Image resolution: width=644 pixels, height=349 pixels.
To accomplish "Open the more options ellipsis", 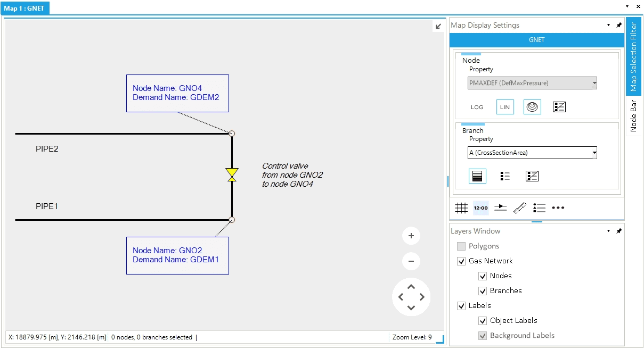I will [x=558, y=207].
